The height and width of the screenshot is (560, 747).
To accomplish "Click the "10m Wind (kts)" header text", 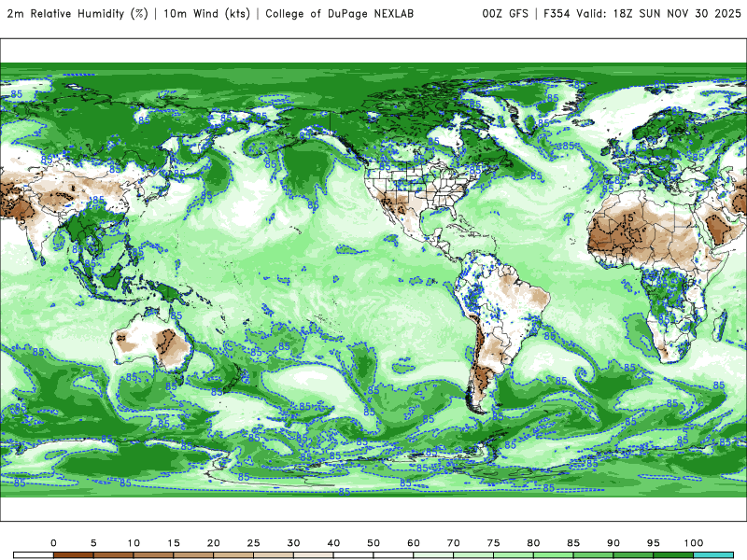I will click(x=206, y=14).
